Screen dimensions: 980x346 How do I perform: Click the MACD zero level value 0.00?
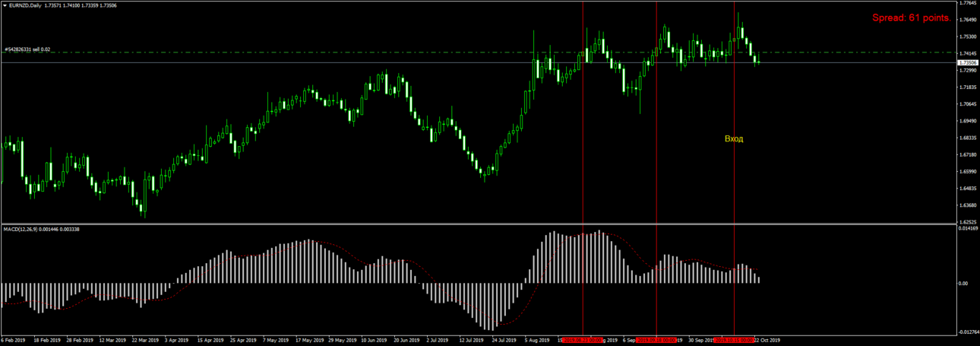point(963,284)
